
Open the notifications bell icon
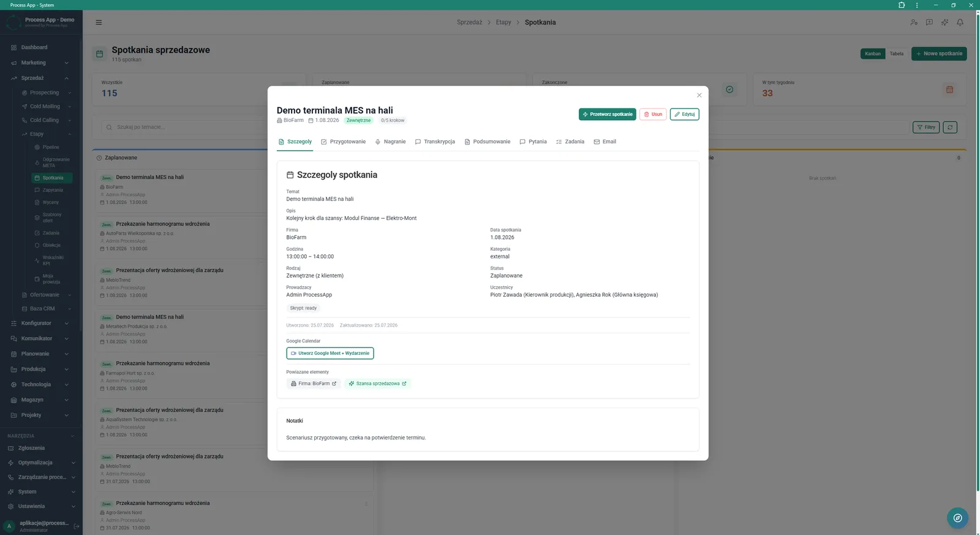pyautogui.click(x=960, y=22)
